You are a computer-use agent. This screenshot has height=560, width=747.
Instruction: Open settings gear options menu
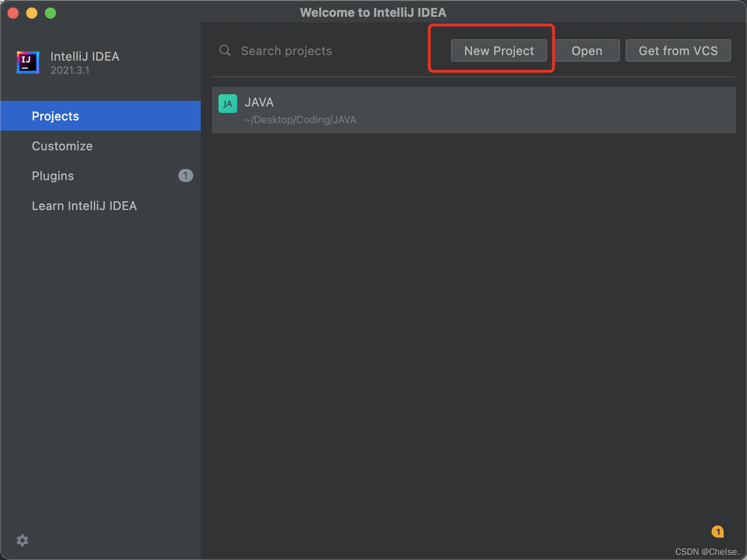click(22, 540)
